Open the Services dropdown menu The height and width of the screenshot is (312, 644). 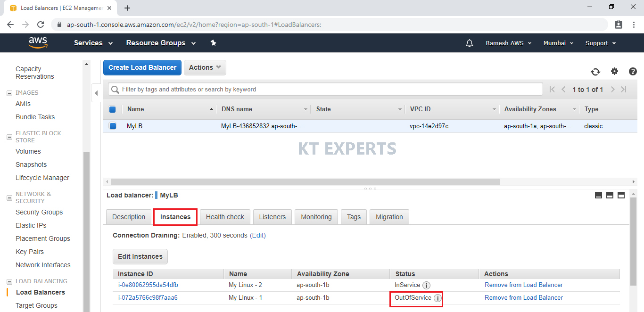pos(93,43)
